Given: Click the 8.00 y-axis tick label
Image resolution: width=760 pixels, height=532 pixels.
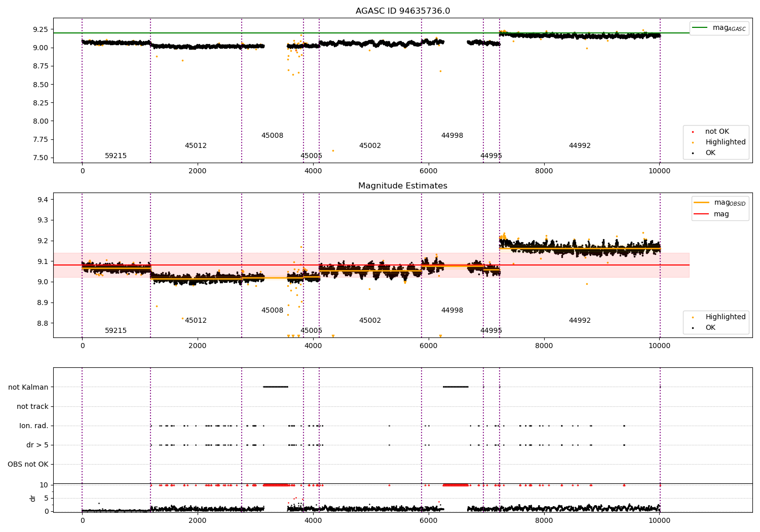Looking at the screenshot, I should [41, 121].
